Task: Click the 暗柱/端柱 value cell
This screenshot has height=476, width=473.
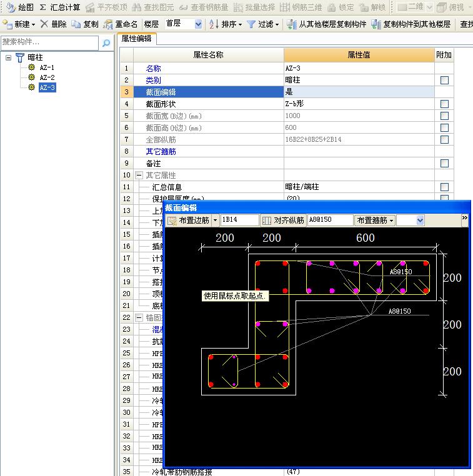Action: (x=359, y=187)
